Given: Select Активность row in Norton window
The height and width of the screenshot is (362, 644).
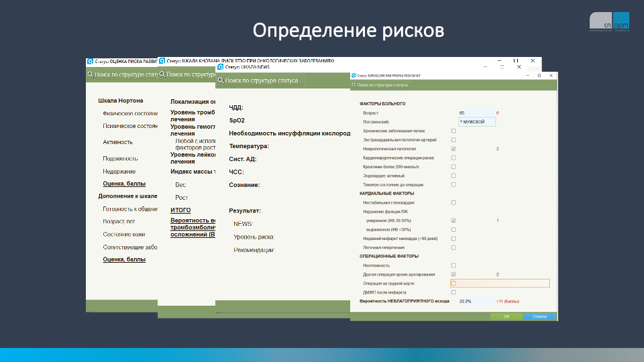Looking at the screenshot, I should (118, 142).
